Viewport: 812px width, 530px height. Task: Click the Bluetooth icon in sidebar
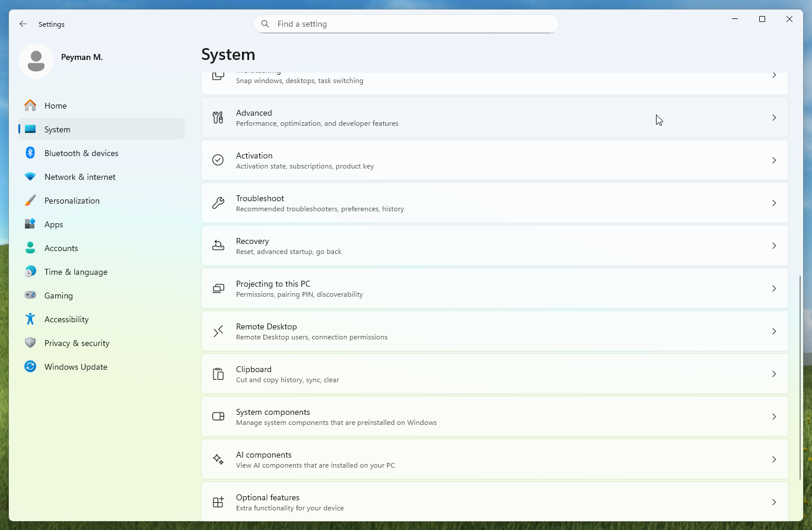[30, 153]
